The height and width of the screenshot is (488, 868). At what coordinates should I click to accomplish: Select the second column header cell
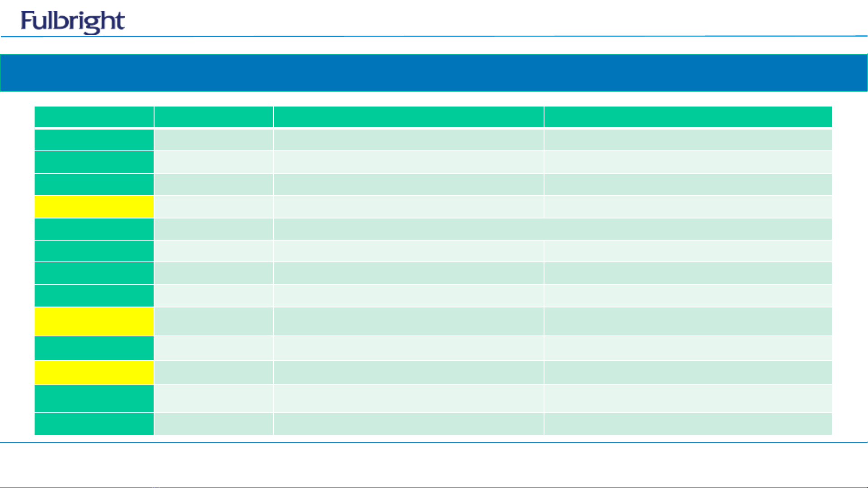tap(213, 117)
